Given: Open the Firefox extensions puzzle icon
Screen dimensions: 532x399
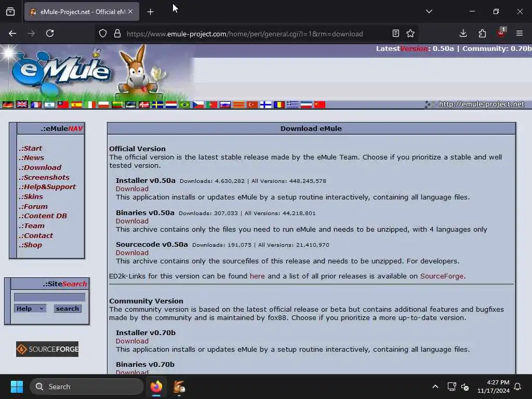Looking at the screenshot, I should point(482,33).
